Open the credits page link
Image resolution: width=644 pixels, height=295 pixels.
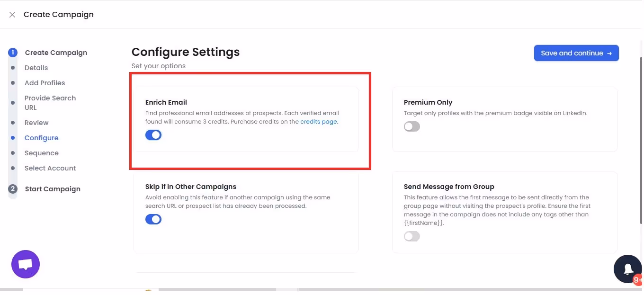tap(318, 121)
